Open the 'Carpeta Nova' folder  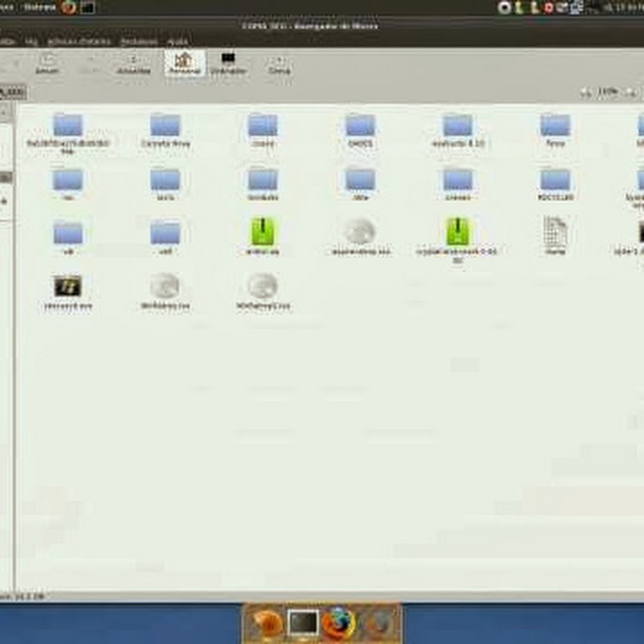(x=165, y=126)
